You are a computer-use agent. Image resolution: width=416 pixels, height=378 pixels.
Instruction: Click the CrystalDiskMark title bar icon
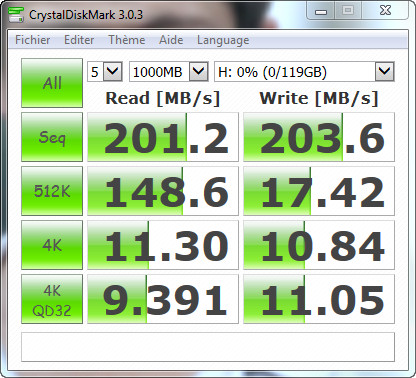pyautogui.click(x=16, y=14)
